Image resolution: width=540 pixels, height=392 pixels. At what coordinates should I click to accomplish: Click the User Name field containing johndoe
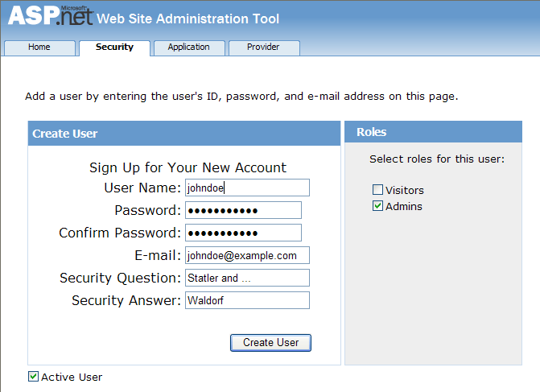247,188
